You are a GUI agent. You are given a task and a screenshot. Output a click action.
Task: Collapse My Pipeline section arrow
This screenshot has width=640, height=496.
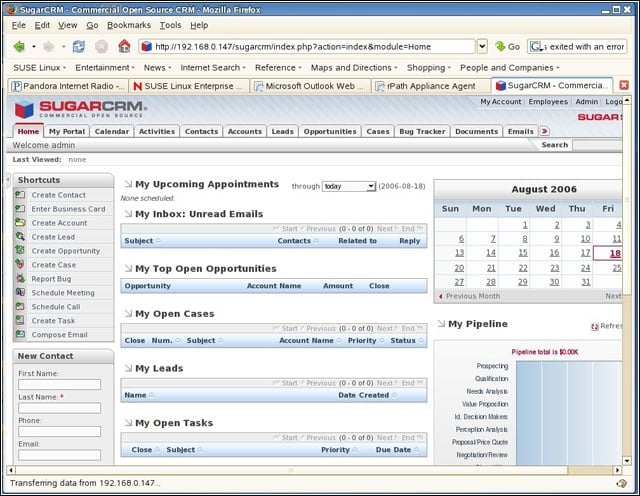point(441,324)
